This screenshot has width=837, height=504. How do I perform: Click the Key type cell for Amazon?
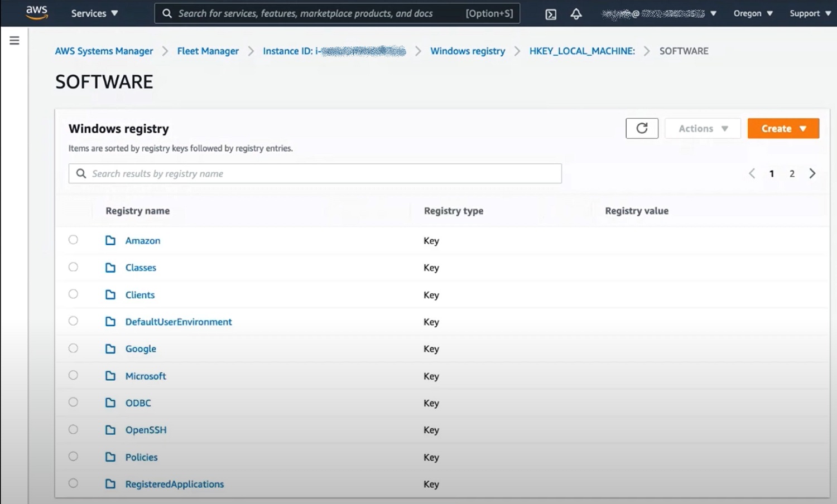(431, 241)
